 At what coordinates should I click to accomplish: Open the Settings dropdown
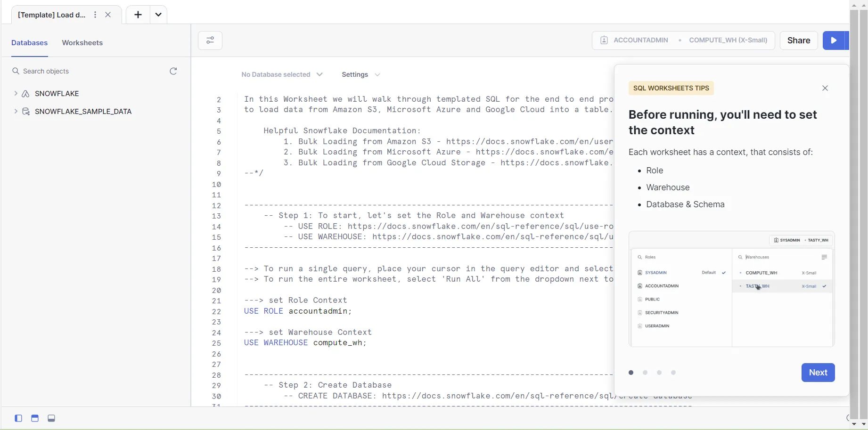click(361, 74)
